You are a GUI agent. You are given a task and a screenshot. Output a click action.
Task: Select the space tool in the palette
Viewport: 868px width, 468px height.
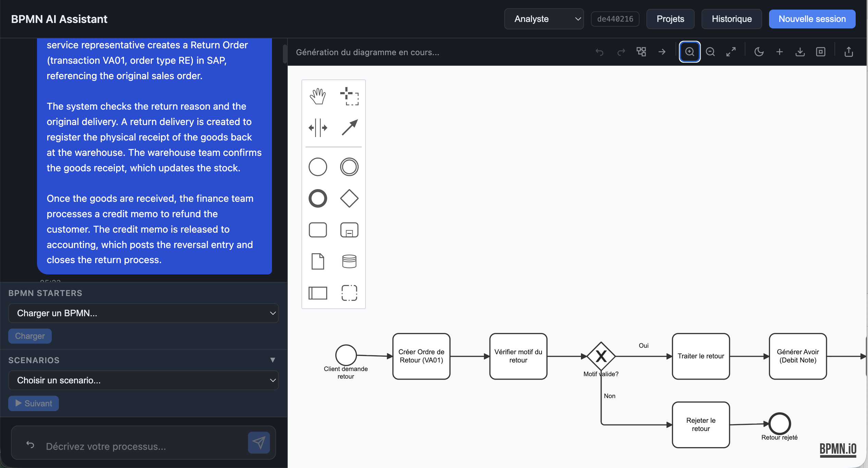318,127
